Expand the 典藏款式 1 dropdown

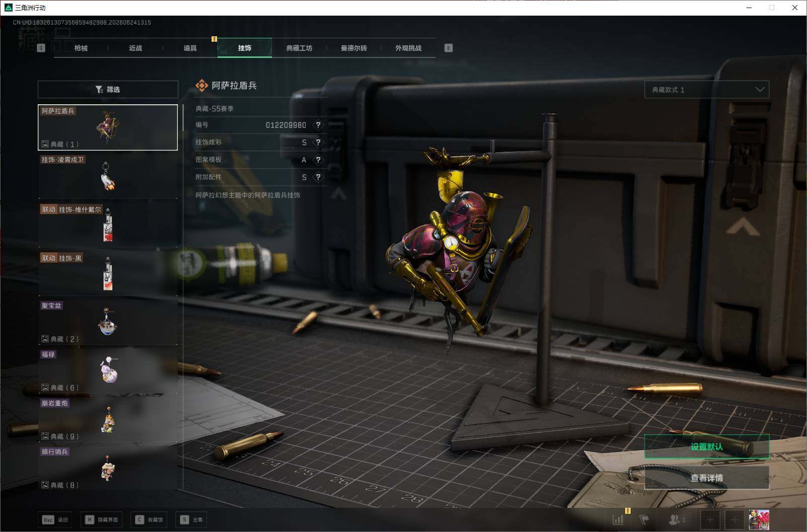[x=707, y=90]
